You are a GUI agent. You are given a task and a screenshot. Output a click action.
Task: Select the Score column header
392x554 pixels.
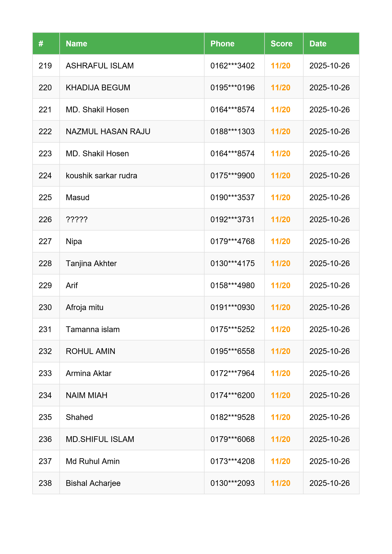281,43
